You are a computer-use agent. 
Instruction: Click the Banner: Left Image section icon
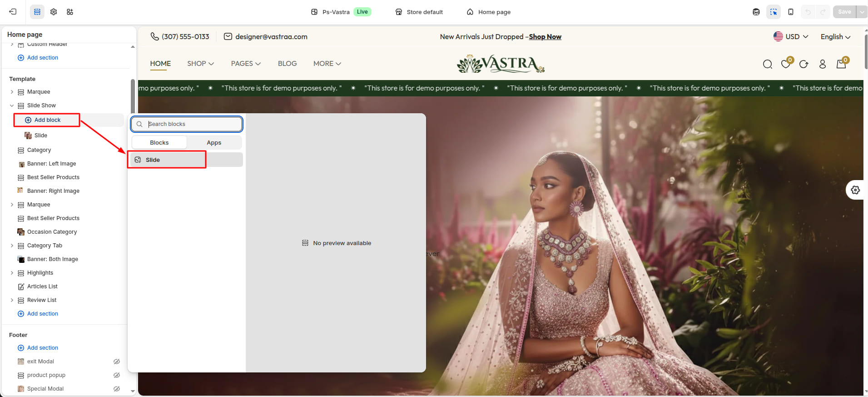(21, 164)
